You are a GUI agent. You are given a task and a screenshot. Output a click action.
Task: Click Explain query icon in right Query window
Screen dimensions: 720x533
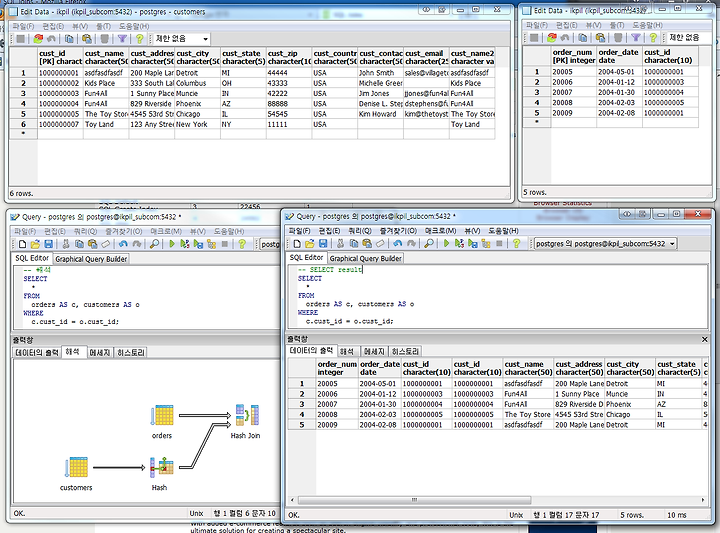(x=486, y=244)
